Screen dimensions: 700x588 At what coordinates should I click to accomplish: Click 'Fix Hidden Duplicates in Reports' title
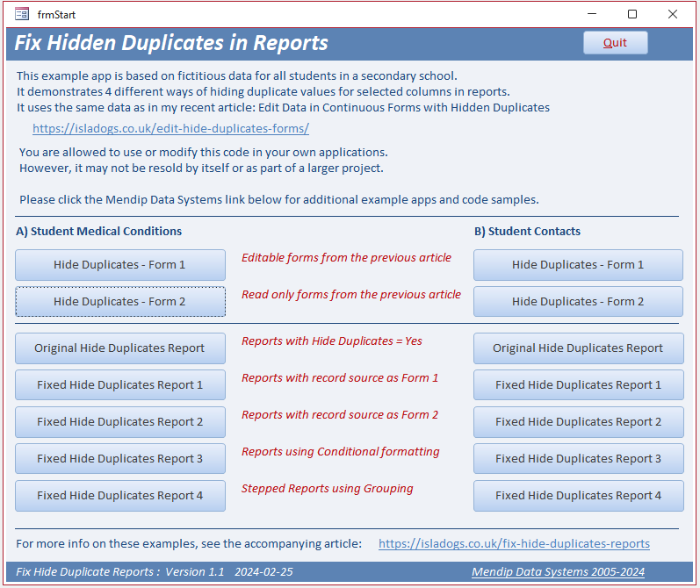tap(171, 43)
